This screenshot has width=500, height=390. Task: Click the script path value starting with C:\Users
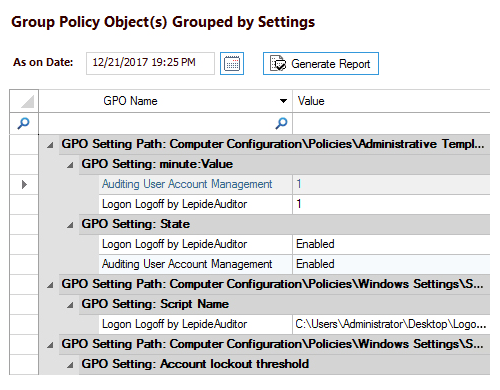[x=391, y=324]
